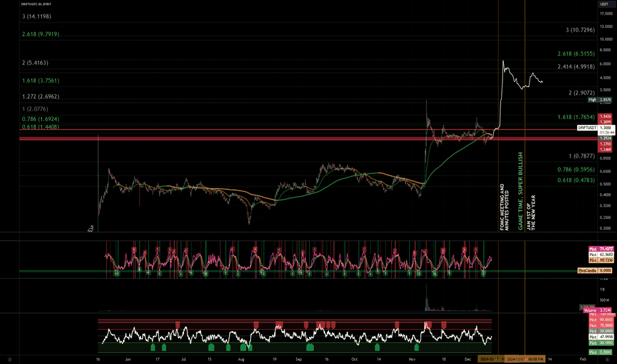
Task: Click the pink Plot 71.4077 label
Action: [600, 249]
